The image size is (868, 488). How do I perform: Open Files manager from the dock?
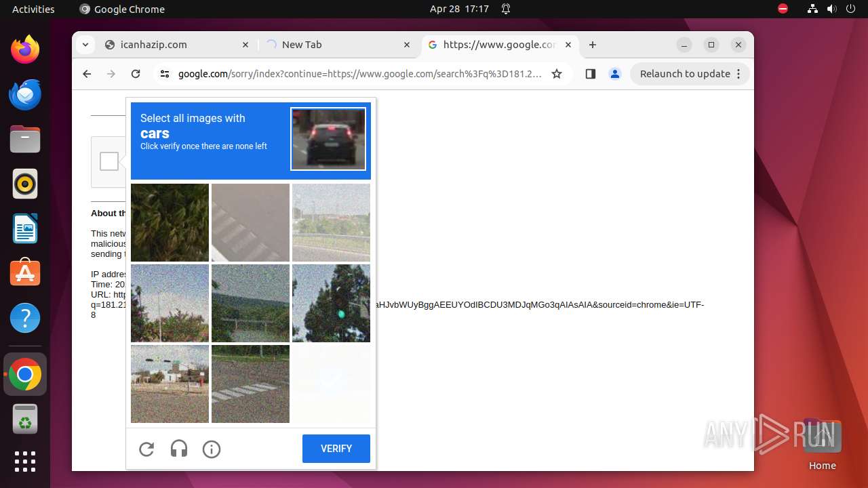[x=25, y=139]
